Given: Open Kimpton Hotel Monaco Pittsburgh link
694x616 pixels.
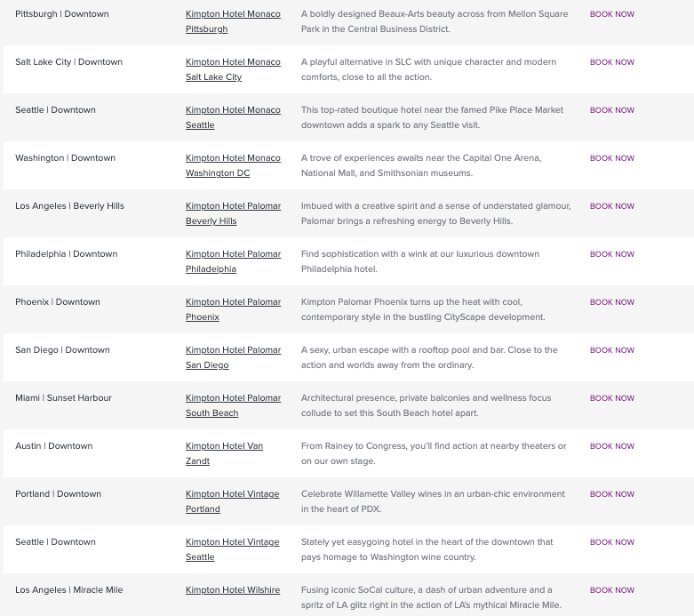Looking at the screenshot, I should click(x=233, y=21).
